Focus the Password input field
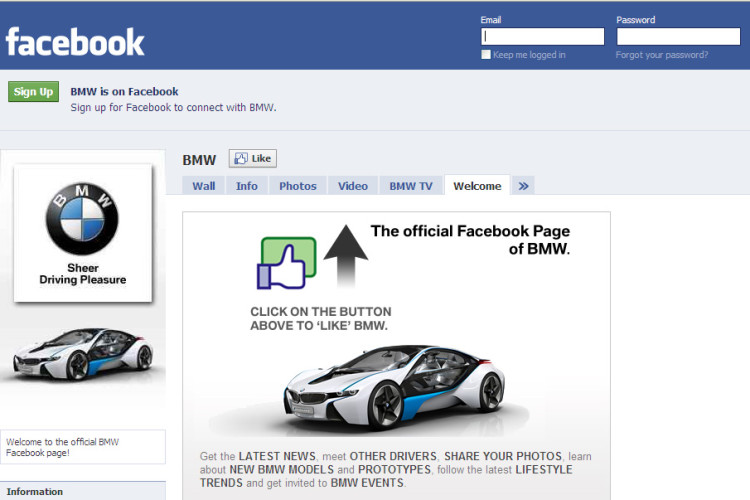This screenshot has width=750, height=500. pyautogui.click(x=678, y=36)
